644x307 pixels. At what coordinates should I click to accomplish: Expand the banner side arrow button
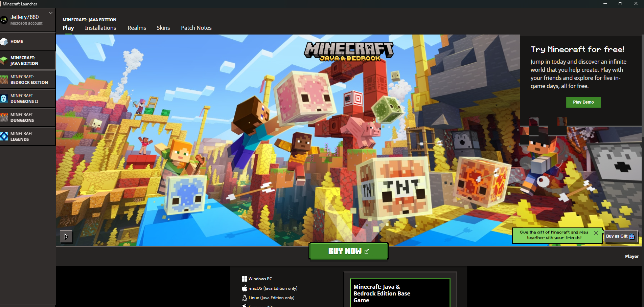(x=66, y=236)
